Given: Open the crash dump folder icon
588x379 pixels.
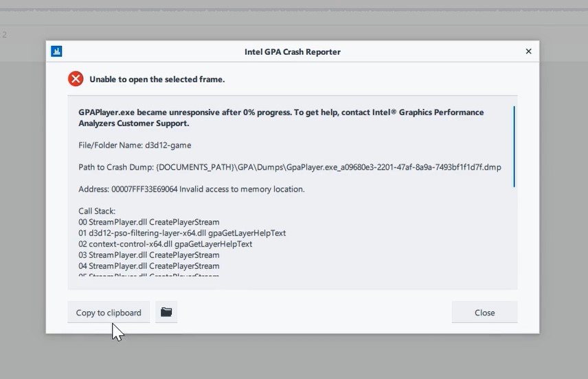Looking at the screenshot, I should (166, 312).
